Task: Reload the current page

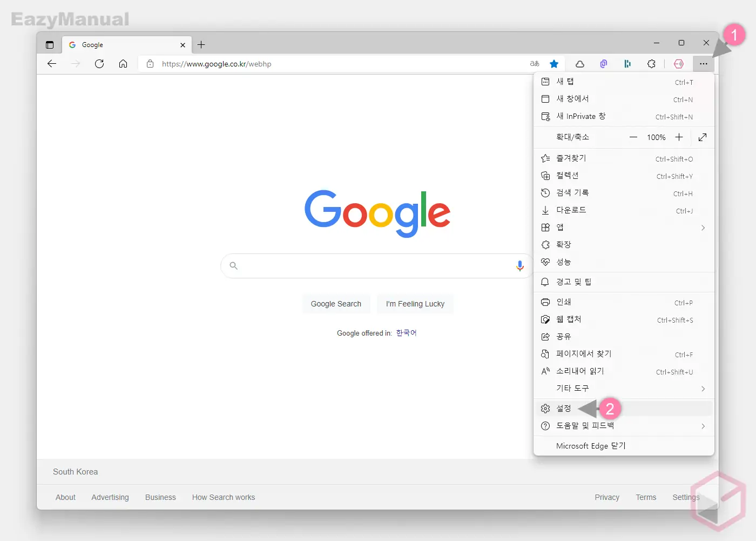Action: tap(99, 64)
